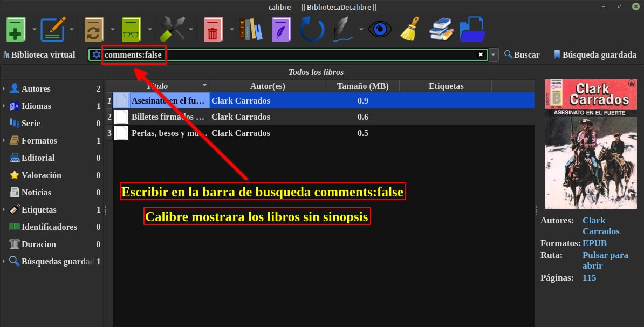Image resolution: width=644 pixels, height=327 pixels.
Task: Open the View book reader icon
Action: (132, 29)
